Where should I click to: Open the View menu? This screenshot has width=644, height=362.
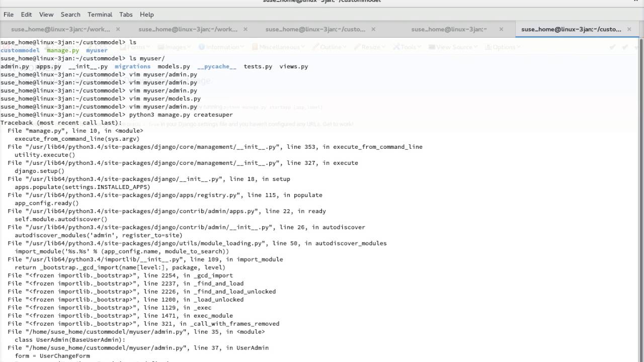click(x=46, y=15)
